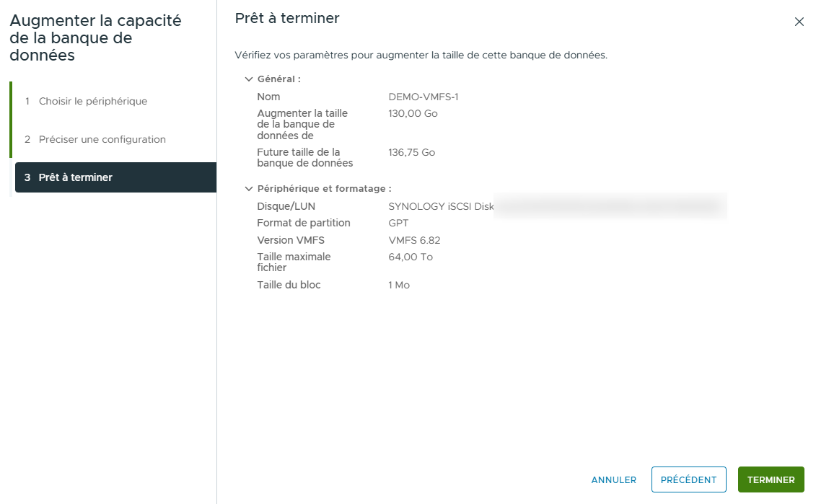Click the SYNOLOGY iSCSI Disk LUN entry

tap(447, 205)
